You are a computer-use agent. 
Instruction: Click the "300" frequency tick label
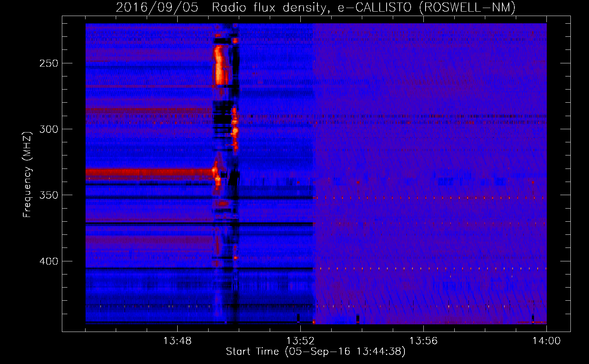click(49, 129)
